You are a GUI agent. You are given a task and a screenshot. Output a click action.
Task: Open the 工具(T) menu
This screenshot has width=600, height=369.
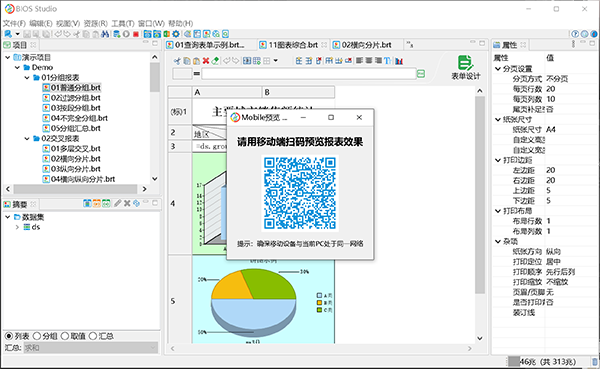click(122, 23)
